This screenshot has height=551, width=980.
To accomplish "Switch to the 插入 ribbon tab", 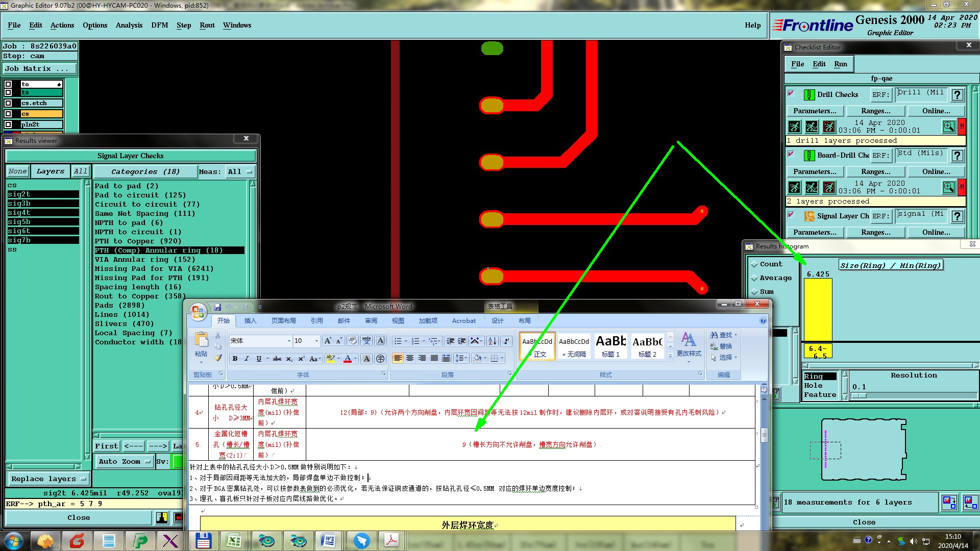I will pos(250,321).
